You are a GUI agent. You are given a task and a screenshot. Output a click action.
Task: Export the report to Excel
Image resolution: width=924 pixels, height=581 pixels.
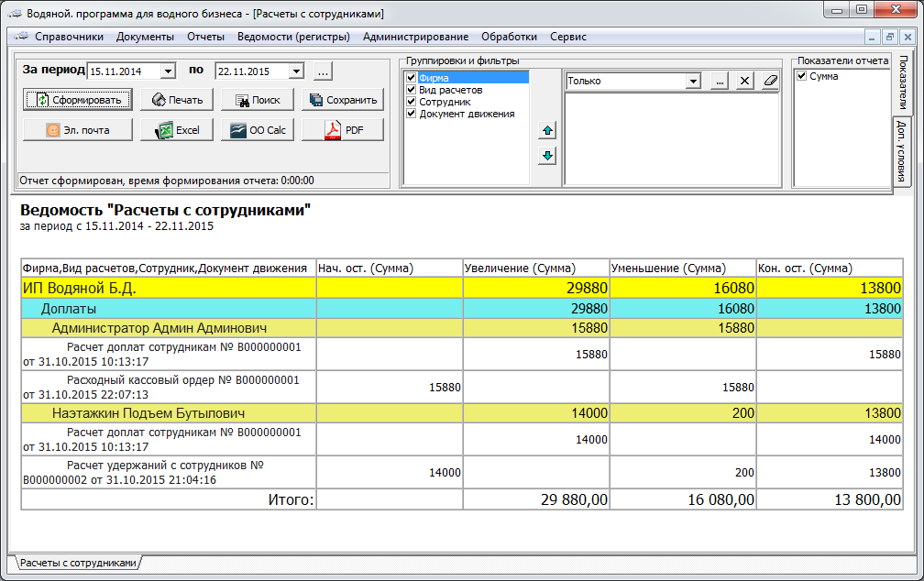pos(177,130)
